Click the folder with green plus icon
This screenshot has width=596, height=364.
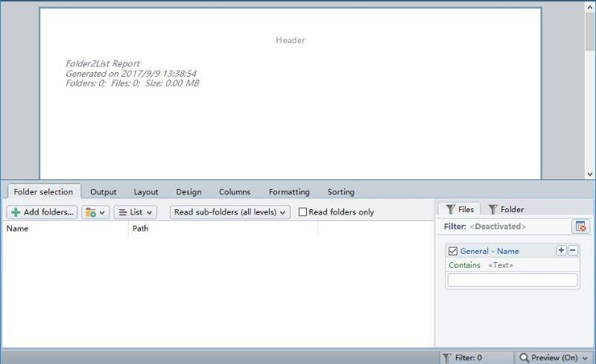[90, 212]
